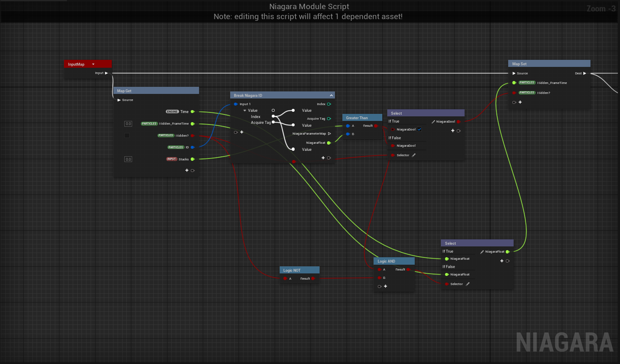Image resolution: width=620 pixels, height=364 pixels.
Task: Add a new input pin on Logic AND
Action: click(385, 286)
